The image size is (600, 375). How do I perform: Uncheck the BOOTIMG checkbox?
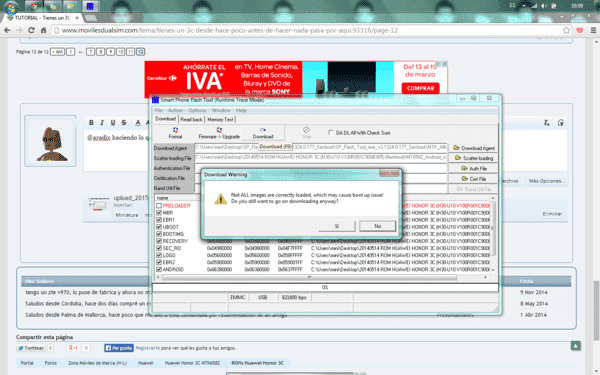point(159,234)
